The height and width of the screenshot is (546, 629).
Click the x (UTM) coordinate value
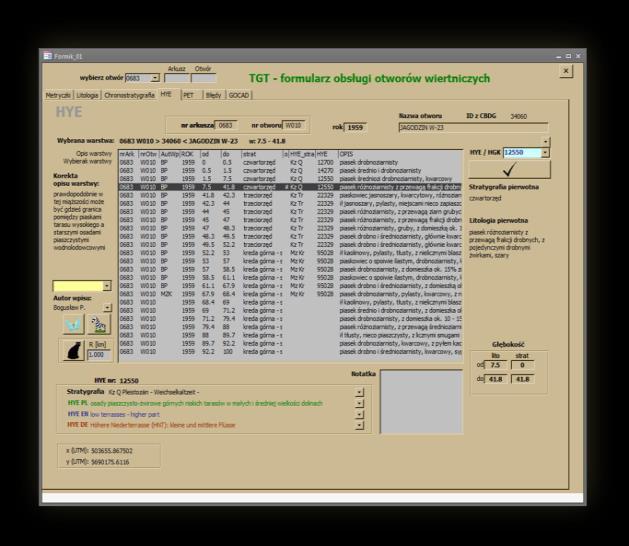112,451
